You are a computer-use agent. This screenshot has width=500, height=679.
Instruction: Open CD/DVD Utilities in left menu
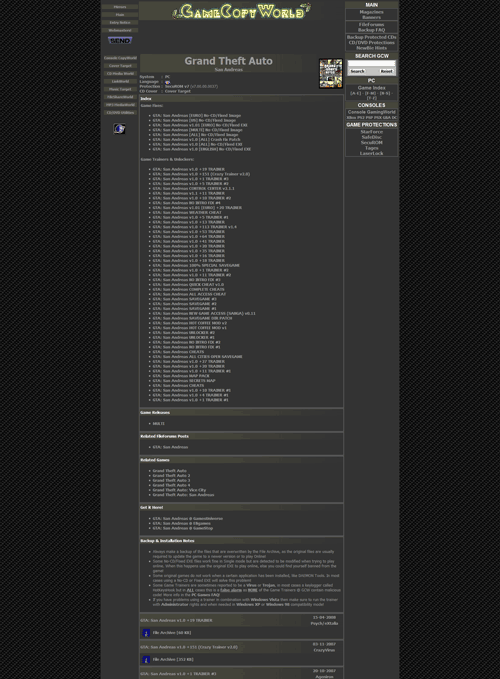tap(120, 113)
